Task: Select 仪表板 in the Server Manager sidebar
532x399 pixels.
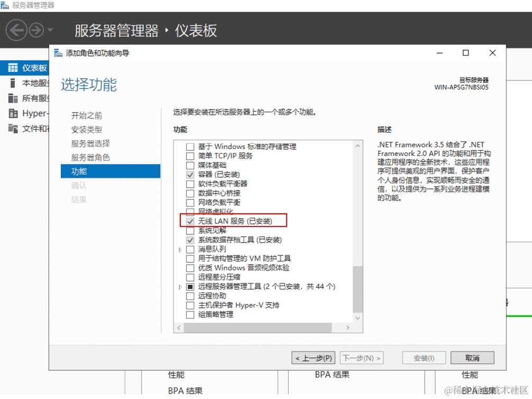Action: click(x=24, y=68)
